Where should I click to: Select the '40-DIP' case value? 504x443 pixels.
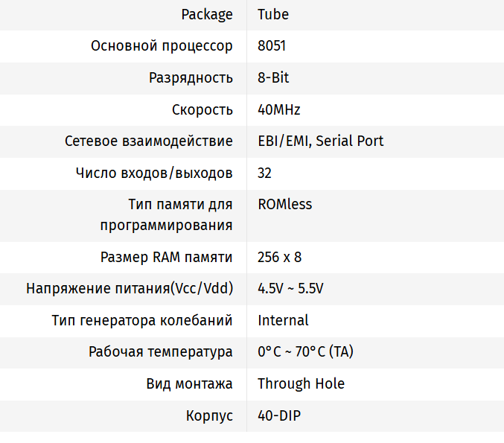coord(279,415)
